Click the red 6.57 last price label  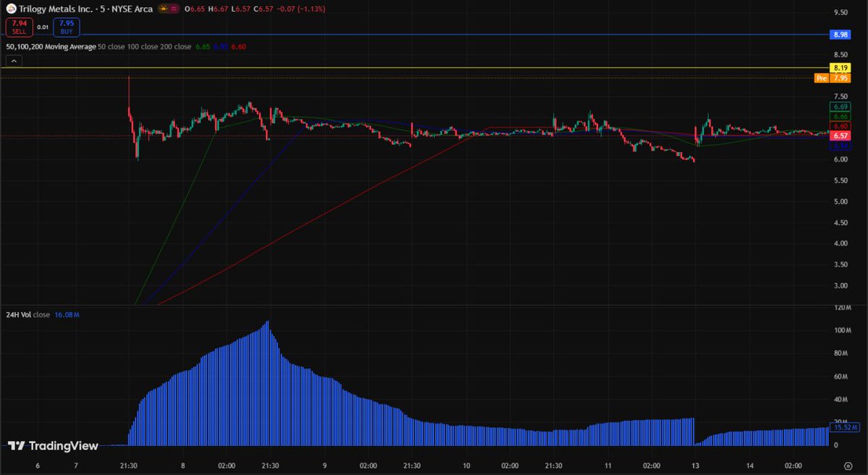coord(840,135)
